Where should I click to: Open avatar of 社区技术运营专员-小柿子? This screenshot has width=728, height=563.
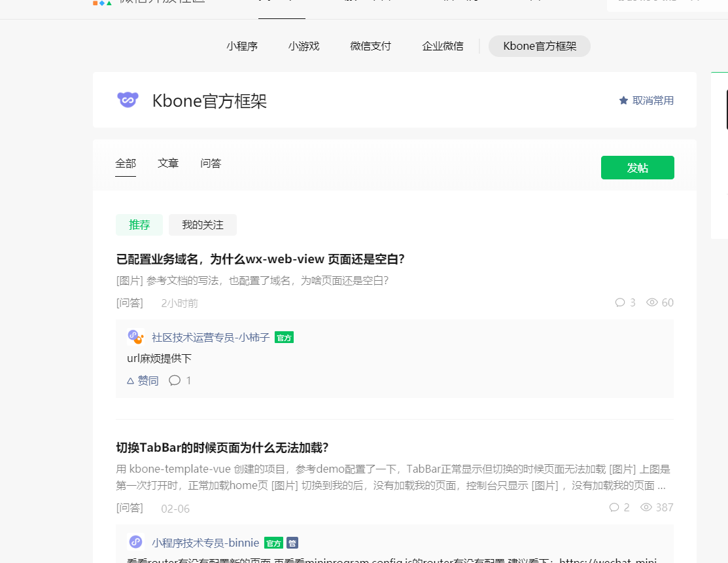[x=135, y=336]
